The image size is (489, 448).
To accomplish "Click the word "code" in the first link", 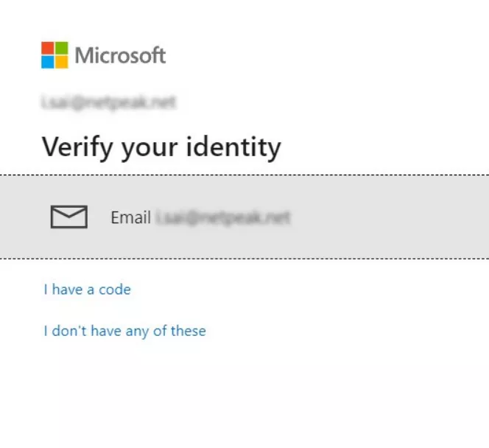I will 115,290.
